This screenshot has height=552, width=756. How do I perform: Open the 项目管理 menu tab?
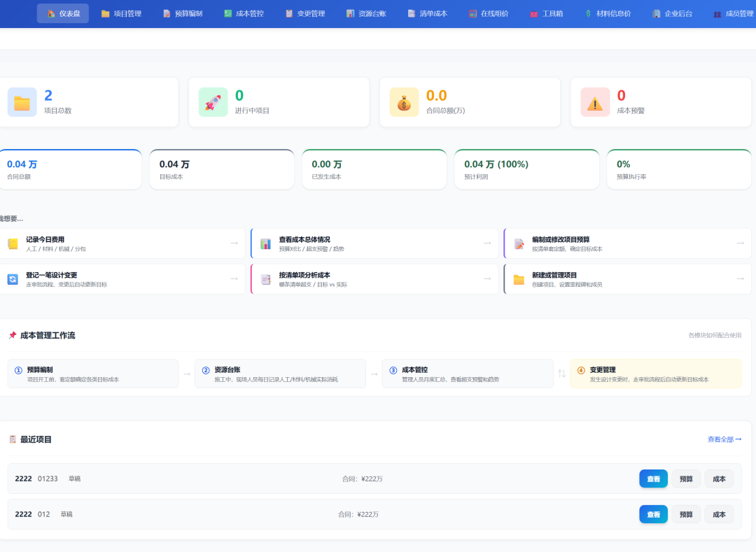pos(121,13)
